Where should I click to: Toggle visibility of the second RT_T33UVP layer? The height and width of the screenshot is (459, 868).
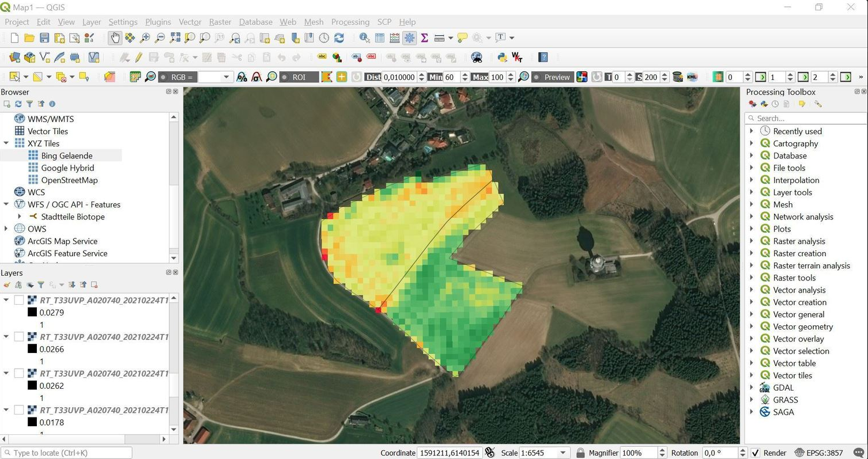pyautogui.click(x=19, y=336)
